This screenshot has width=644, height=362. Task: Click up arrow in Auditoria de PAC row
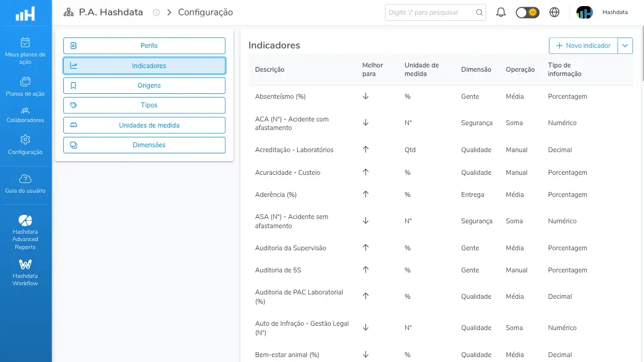pos(365,296)
